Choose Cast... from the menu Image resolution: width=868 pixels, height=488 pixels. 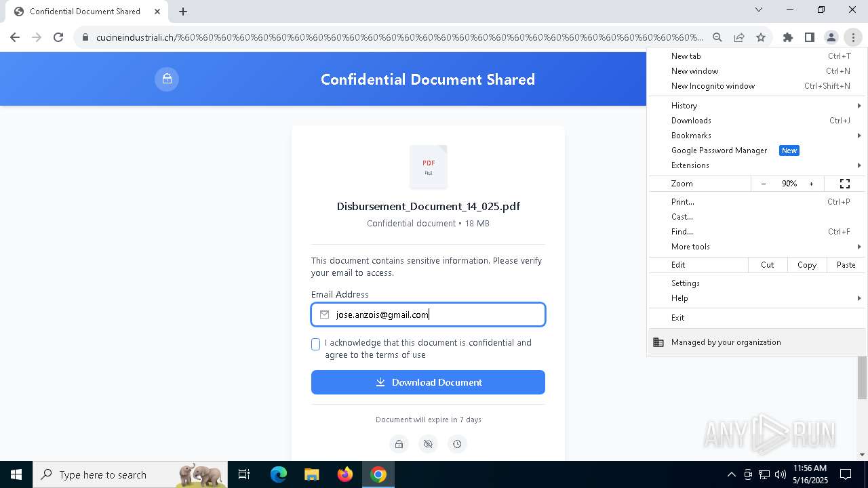pyautogui.click(x=757, y=217)
